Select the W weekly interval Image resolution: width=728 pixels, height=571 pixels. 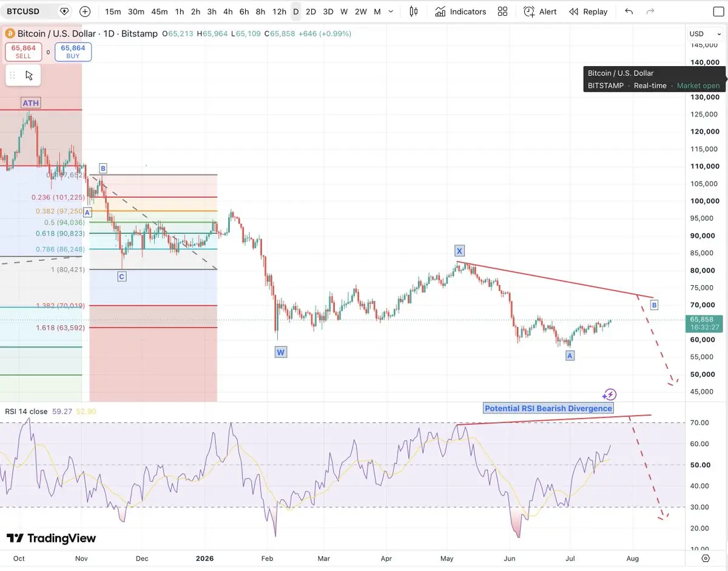tap(344, 12)
